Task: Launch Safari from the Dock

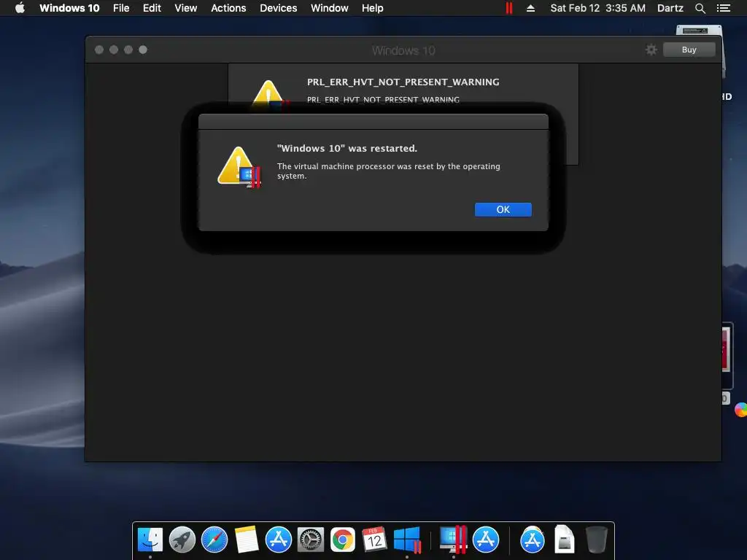Action: (214, 540)
